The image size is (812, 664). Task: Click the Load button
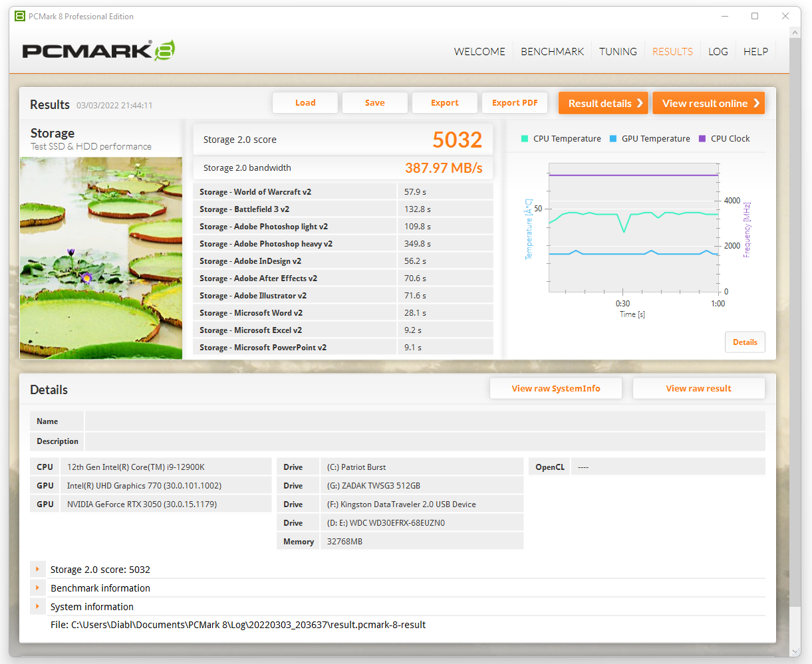click(x=305, y=103)
